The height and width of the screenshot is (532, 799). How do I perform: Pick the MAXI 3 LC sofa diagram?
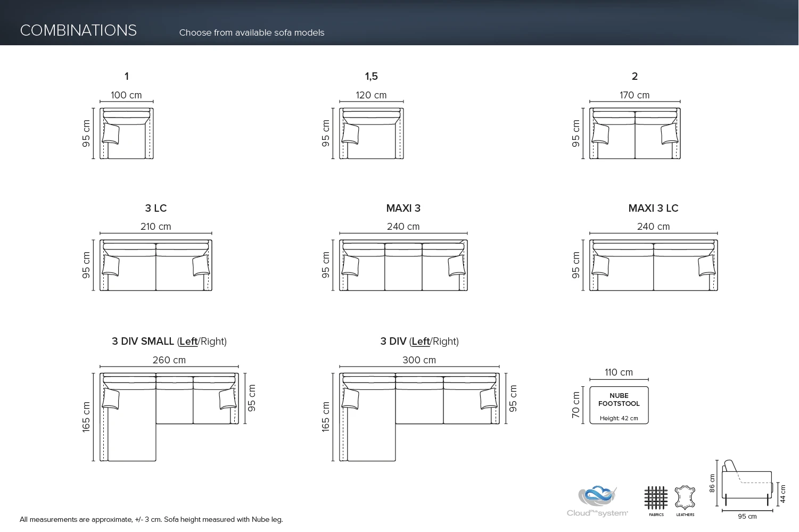(x=653, y=265)
